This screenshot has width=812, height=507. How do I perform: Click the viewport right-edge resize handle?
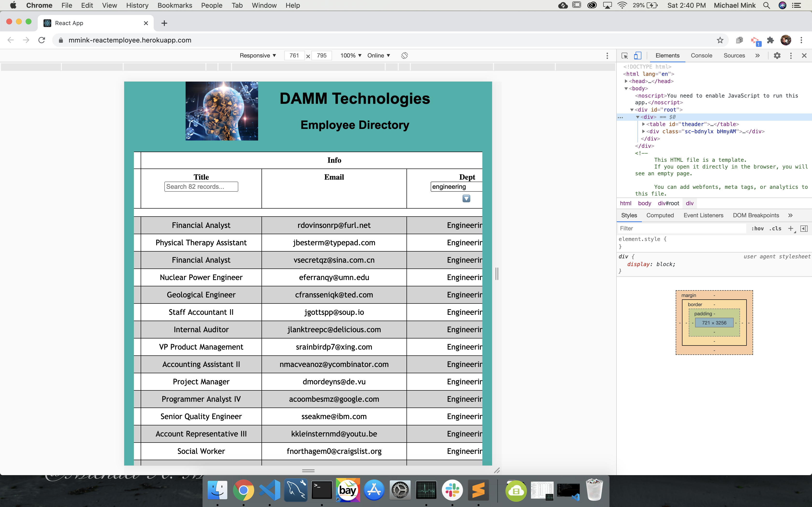[x=497, y=274]
